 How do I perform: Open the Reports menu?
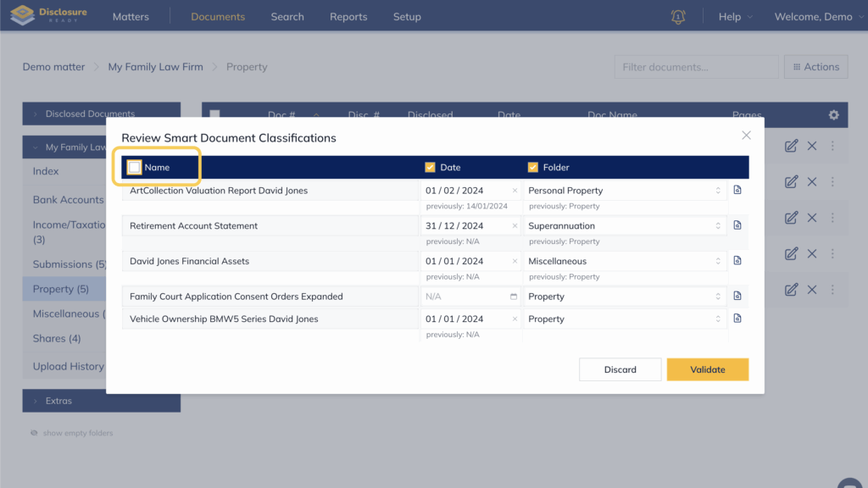pos(348,17)
